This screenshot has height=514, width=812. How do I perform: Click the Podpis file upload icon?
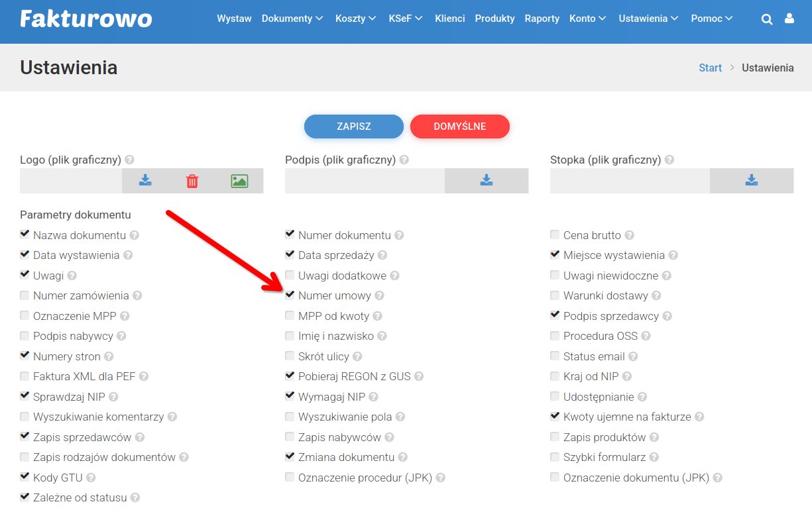click(x=486, y=181)
